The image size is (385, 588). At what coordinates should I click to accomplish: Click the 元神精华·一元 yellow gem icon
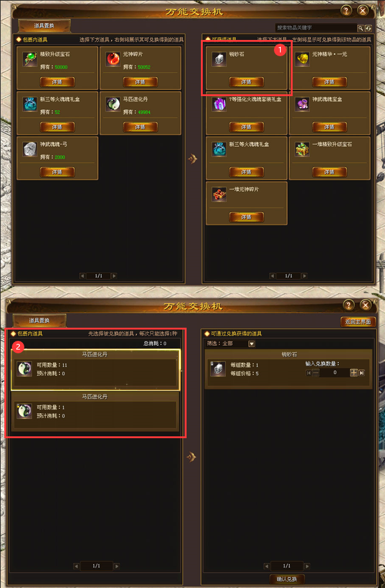302,59
